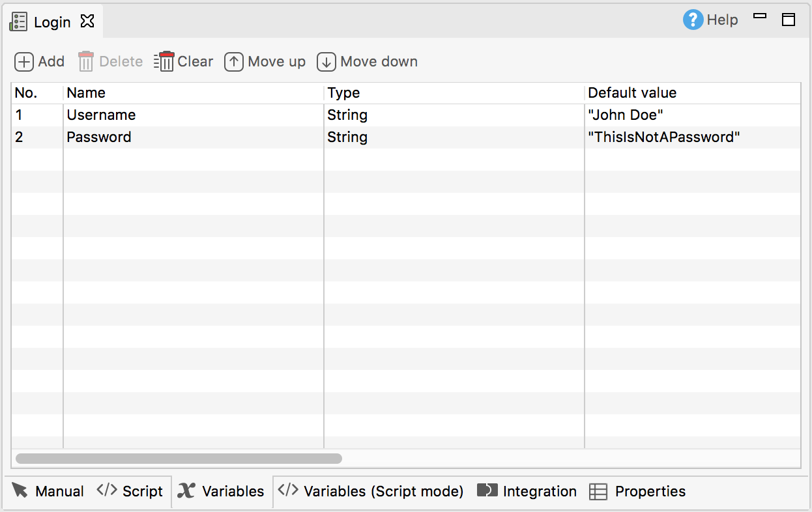This screenshot has height=512, width=812.
Task: Switch to the Manual tab
Action: (x=48, y=491)
